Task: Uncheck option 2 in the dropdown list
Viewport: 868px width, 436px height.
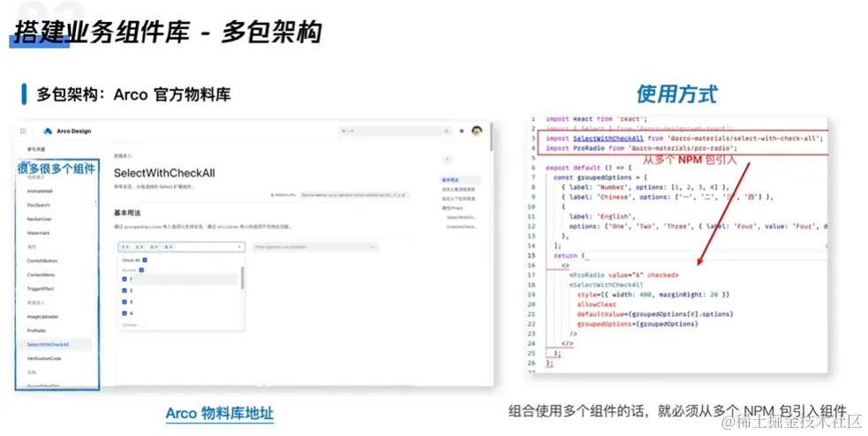Action: (125, 290)
